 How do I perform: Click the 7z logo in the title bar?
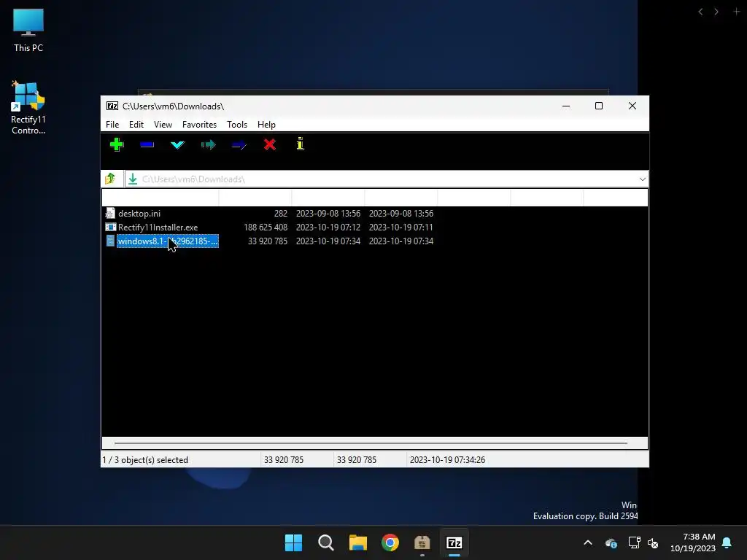click(112, 106)
